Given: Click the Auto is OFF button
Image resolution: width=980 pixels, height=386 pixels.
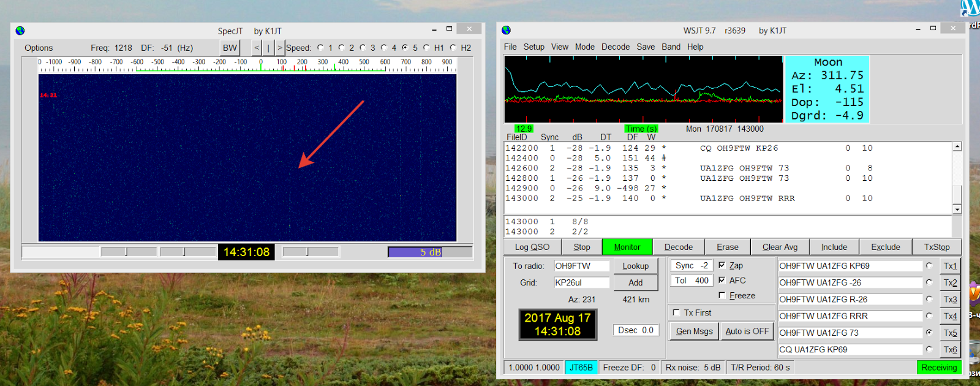Looking at the screenshot, I should (747, 331).
